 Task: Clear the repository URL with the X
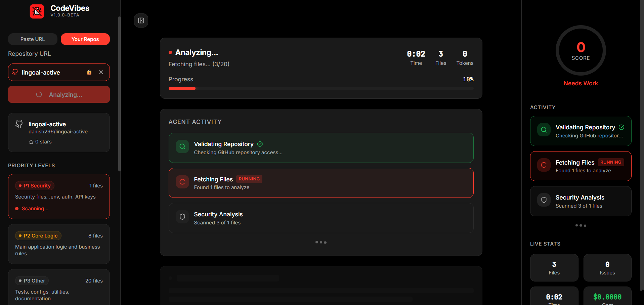coord(101,72)
